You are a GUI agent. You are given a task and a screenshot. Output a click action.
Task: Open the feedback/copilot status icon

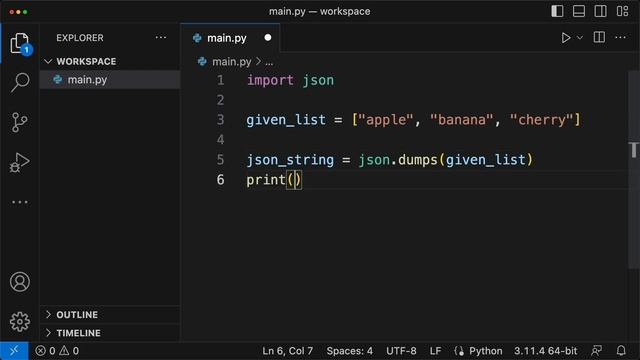click(x=597, y=351)
